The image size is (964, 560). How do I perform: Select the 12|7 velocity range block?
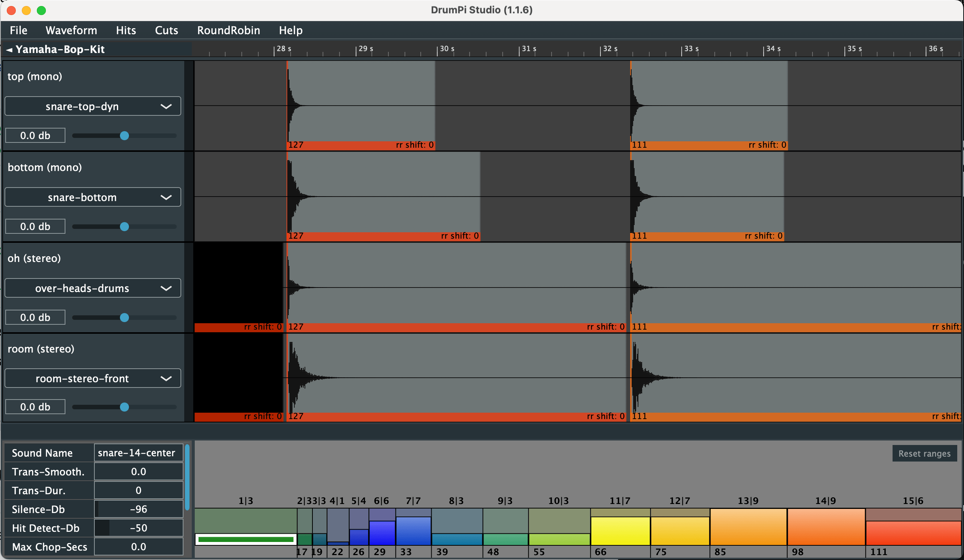pos(680,527)
